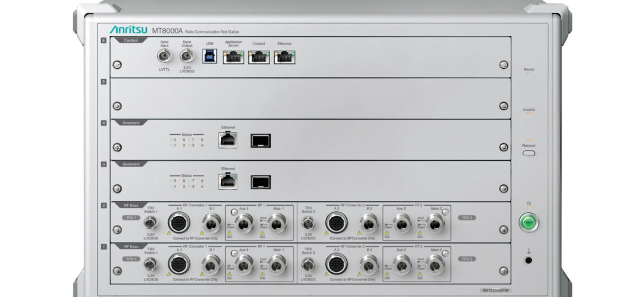Click the Aux 1 RF connector in slot 1
The width and height of the screenshot is (644, 297).
click(244, 265)
